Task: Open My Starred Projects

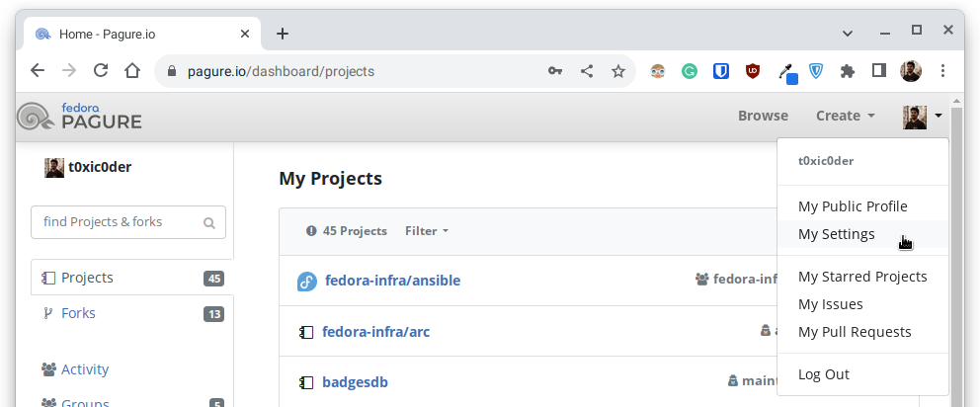Action: point(862,277)
